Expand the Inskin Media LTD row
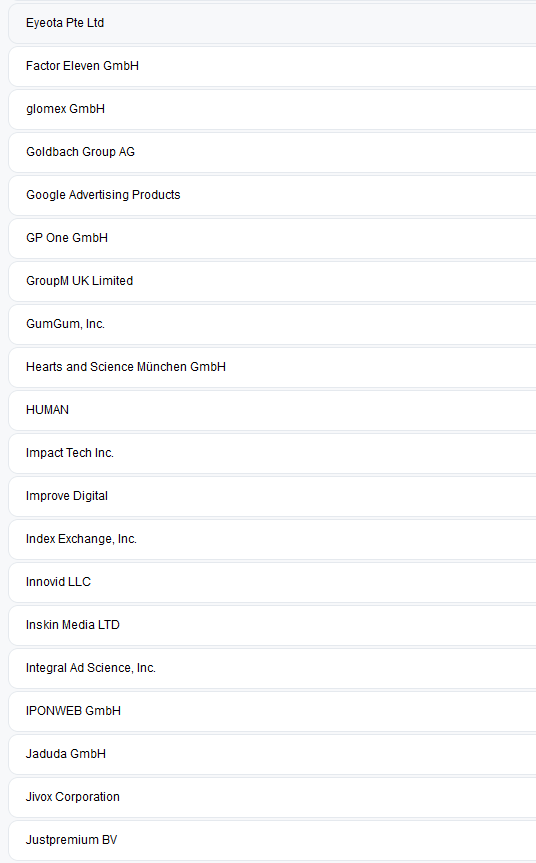This screenshot has height=863, width=536. (272, 625)
